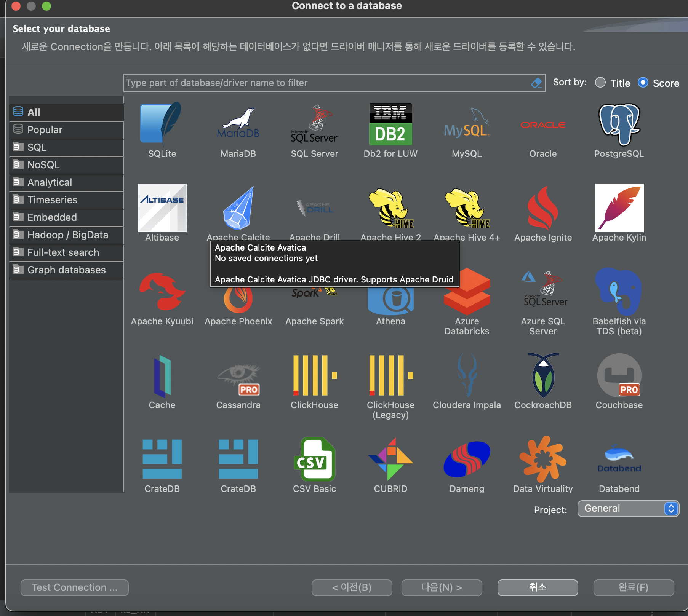
Task: Choose the CUBRID database icon
Action: pos(390,459)
